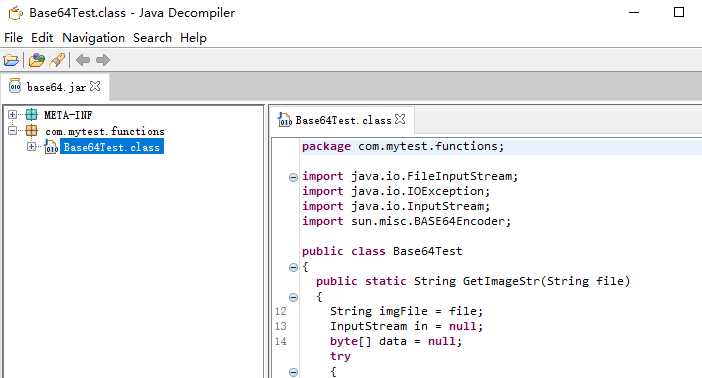This screenshot has width=702, height=378.
Task: Open the File menu
Action: coord(13,38)
